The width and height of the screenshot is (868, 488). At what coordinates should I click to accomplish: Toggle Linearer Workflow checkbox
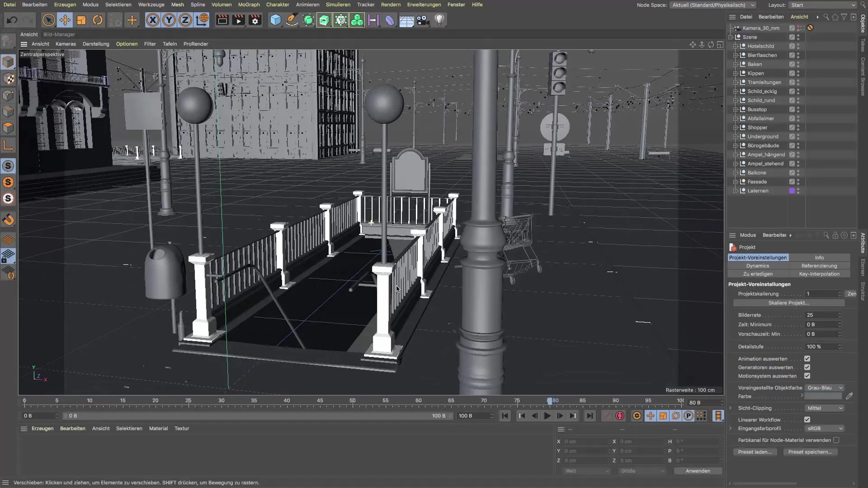[807, 420]
